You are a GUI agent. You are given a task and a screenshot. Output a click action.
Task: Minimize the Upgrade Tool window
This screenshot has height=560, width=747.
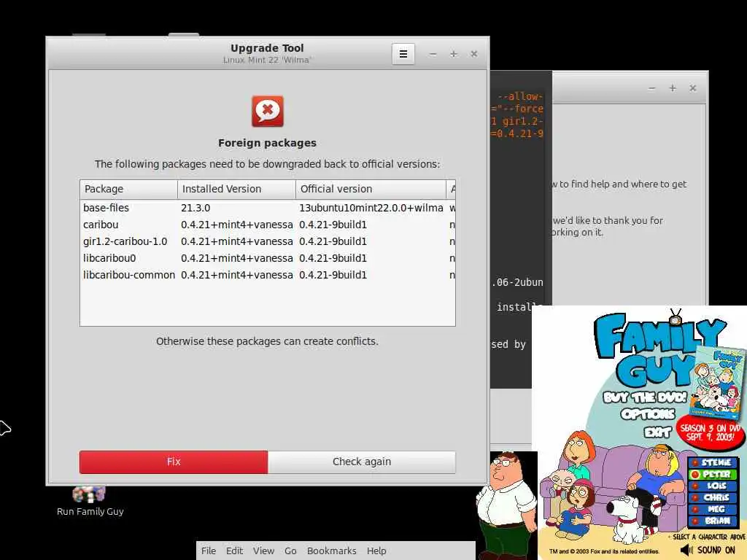[x=433, y=54]
